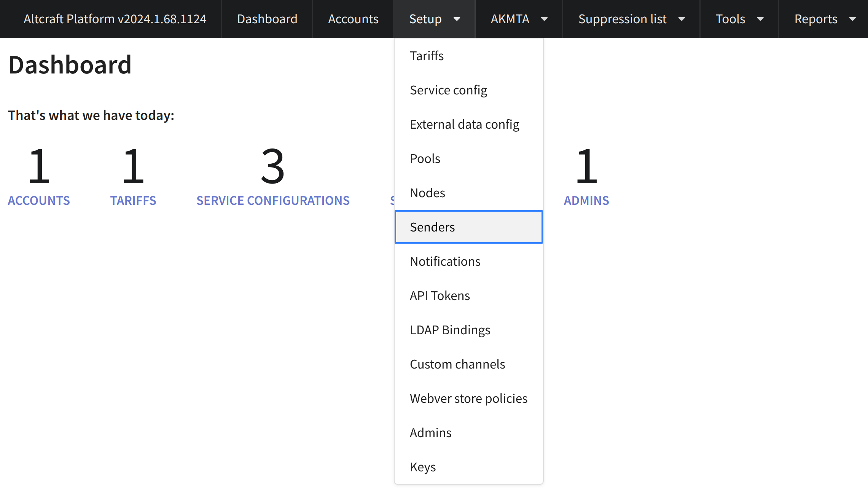Select Pools from the dropdown
The image size is (868, 498).
click(x=468, y=158)
